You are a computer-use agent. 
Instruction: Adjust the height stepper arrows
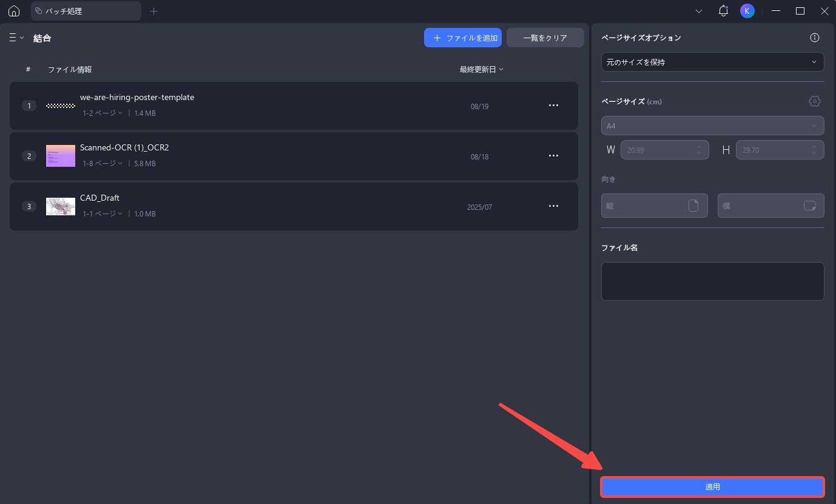click(814, 150)
